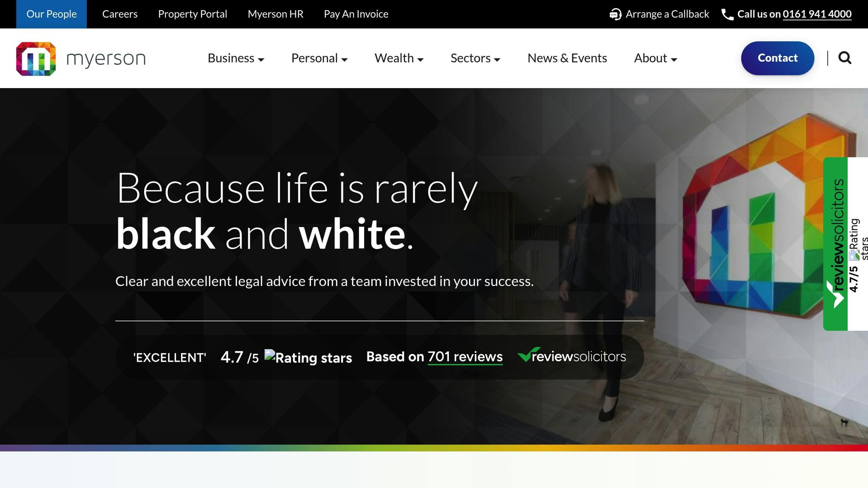Click the Pay An Invoice link

[356, 14]
